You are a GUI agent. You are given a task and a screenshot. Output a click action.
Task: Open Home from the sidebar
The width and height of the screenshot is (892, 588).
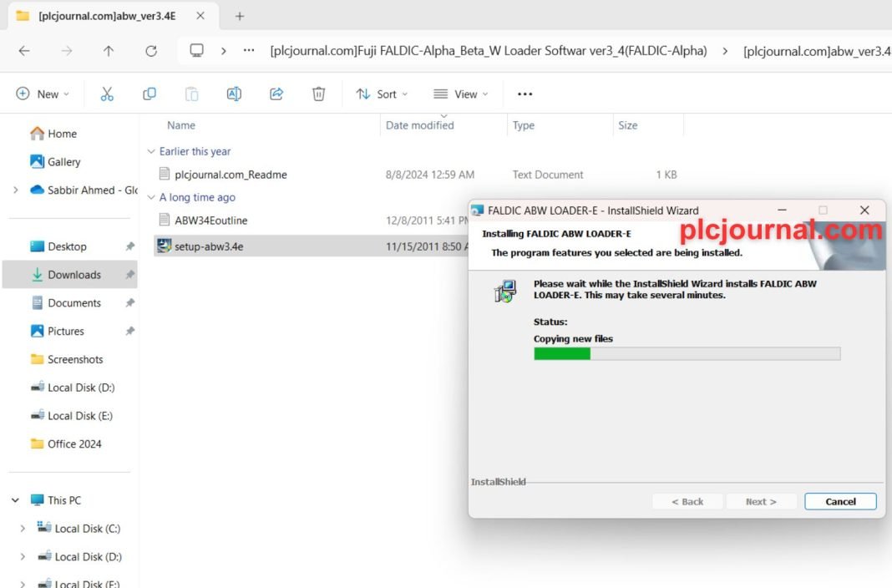coord(60,133)
